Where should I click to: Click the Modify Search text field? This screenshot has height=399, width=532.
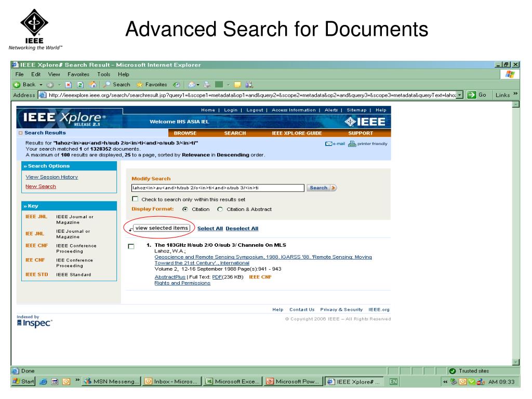coord(218,188)
